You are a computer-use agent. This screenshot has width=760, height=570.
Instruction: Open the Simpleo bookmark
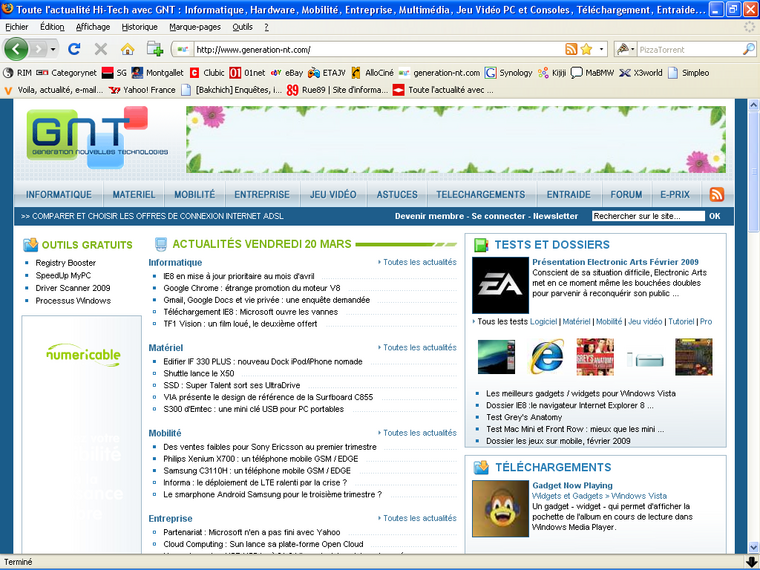pyautogui.click(x=688, y=73)
